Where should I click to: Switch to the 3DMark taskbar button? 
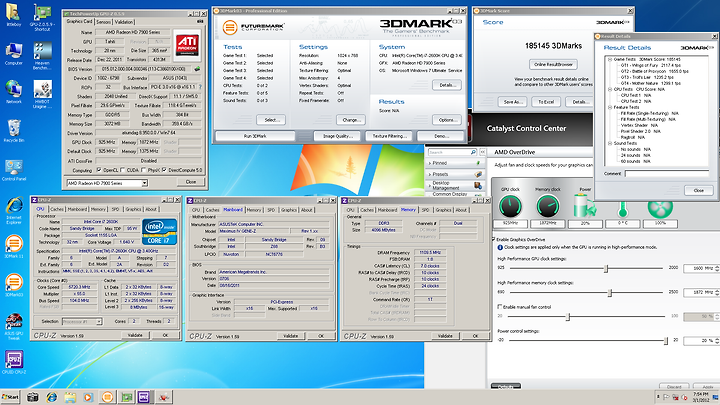(107, 397)
